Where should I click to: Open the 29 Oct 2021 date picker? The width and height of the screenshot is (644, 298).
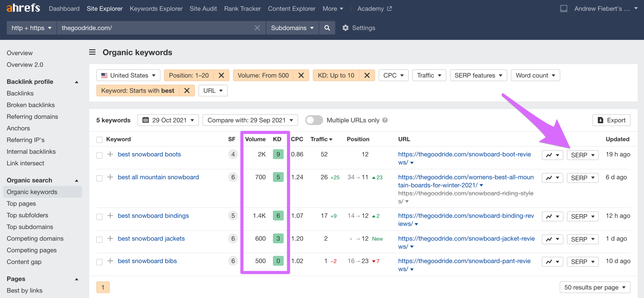pos(168,120)
